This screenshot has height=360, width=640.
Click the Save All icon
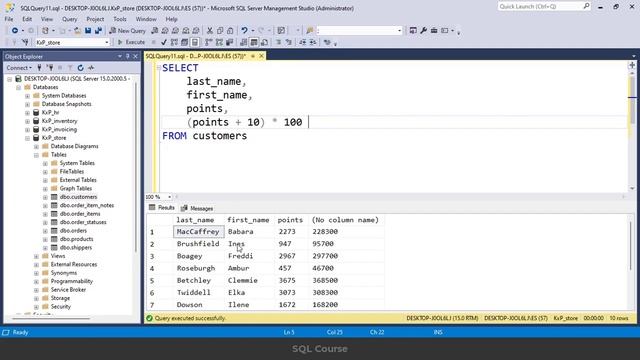[98, 31]
